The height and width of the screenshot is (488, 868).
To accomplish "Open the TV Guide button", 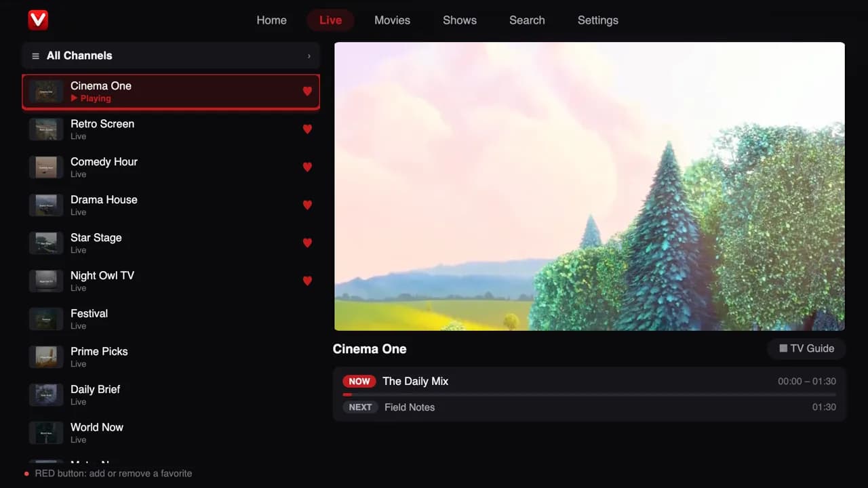I will click(x=806, y=348).
